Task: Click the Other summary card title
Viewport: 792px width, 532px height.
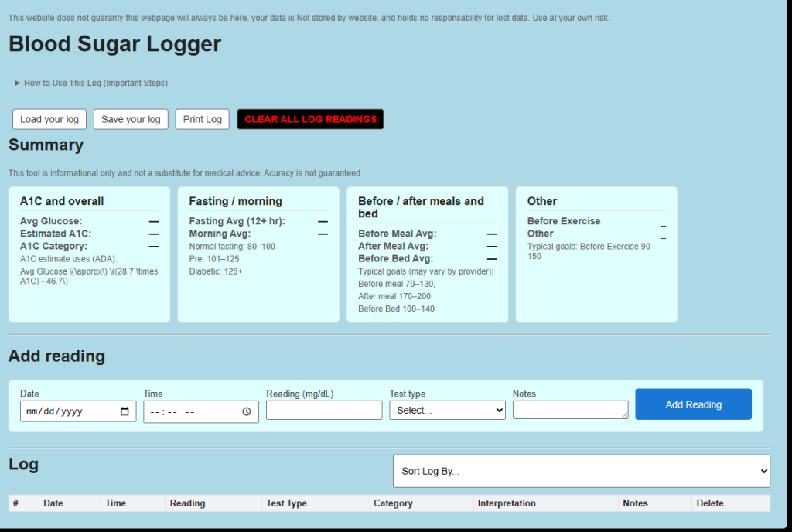Action: click(542, 201)
